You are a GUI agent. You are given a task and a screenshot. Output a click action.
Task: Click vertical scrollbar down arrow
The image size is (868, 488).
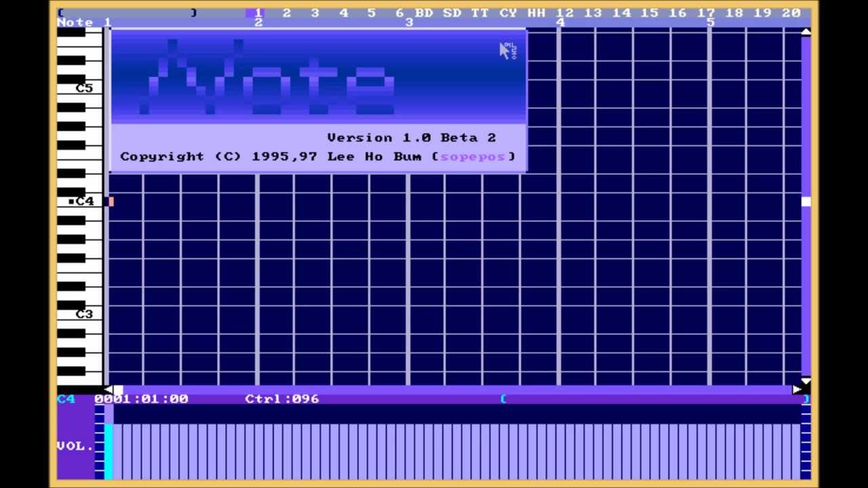click(x=806, y=382)
